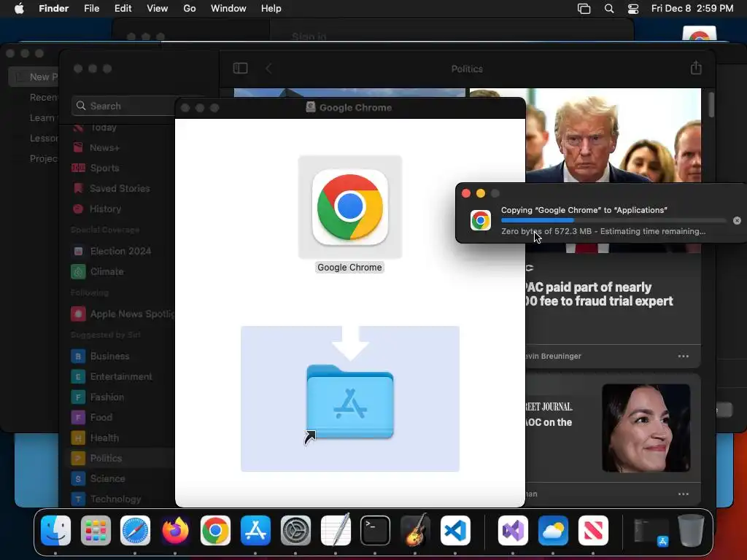Screen dimensions: 747x560
Task: Select Sports in News sidebar
Action: (x=104, y=168)
